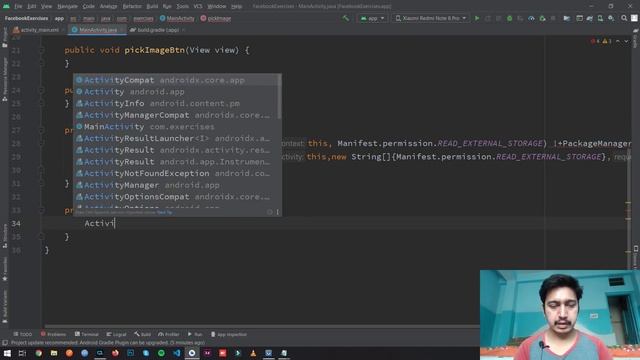Click the Sync Project with Gradle Files icon
640x360 pixels.
[x=590, y=18]
